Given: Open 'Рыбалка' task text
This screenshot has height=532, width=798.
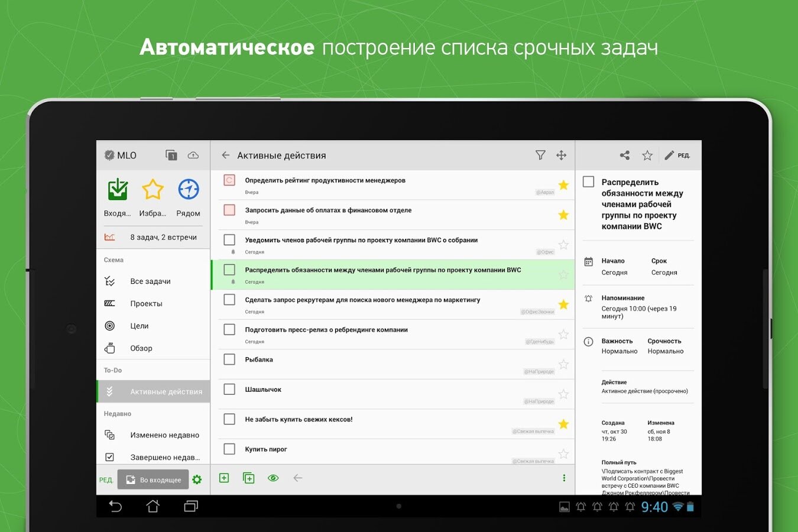Looking at the screenshot, I should point(259,359).
